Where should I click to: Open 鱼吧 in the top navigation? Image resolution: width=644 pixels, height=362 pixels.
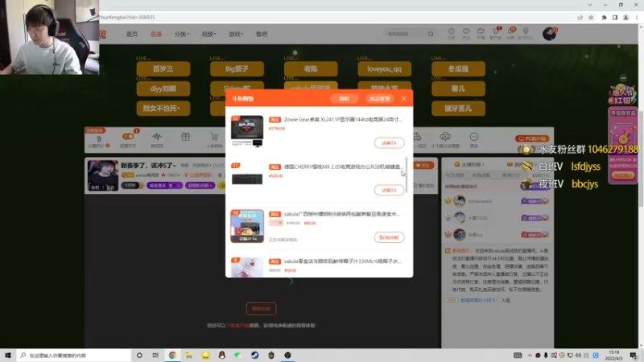pos(262,34)
